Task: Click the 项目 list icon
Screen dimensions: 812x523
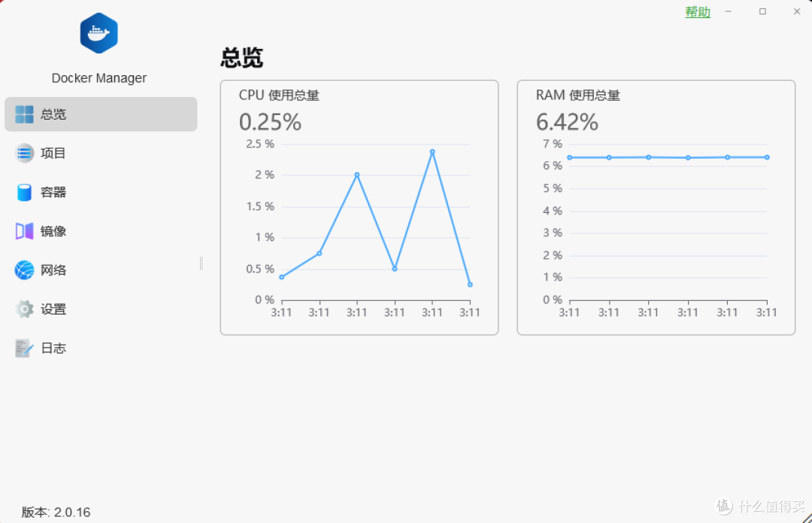Action: click(24, 154)
